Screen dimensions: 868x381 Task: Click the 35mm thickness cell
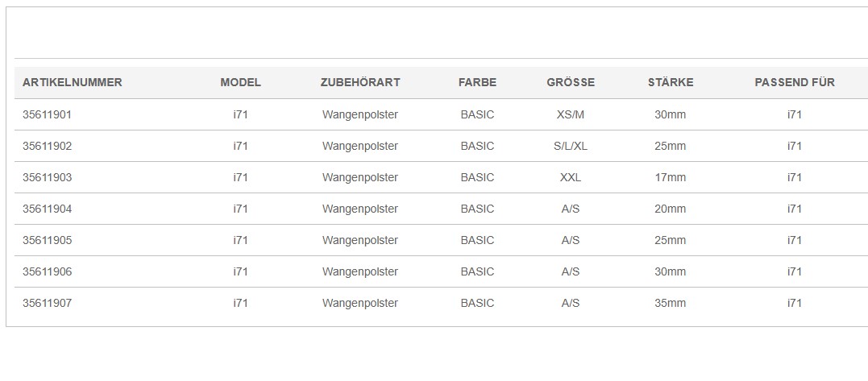(671, 303)
